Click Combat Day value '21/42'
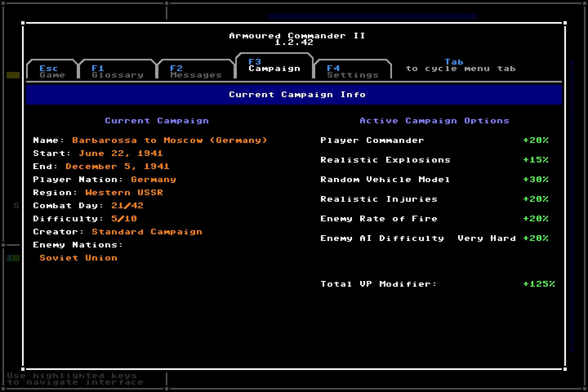Screen dimensions: 588x392 point(127,206)
